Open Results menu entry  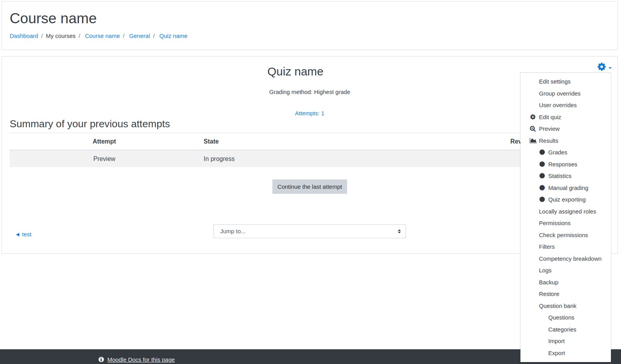click(x=548, y=141)
